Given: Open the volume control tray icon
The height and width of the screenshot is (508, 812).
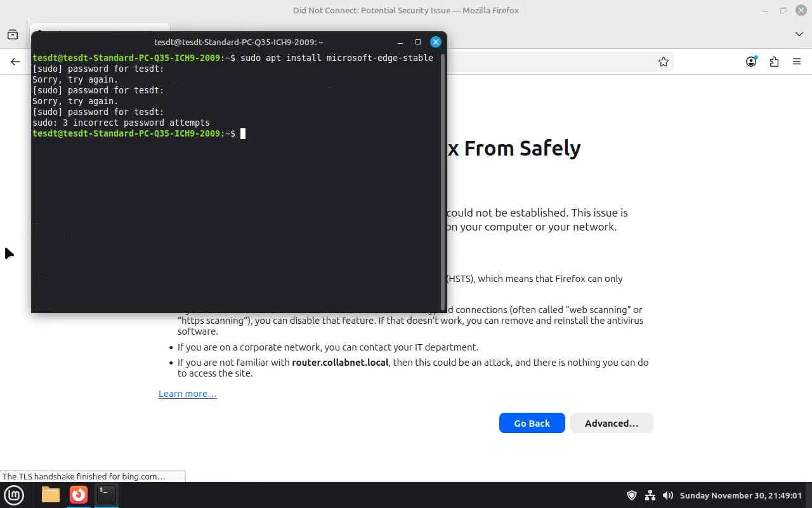Looking at the screenshot, I should tap(668, 495).
